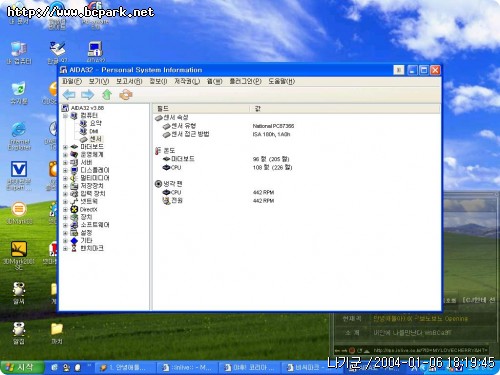The height and width of the screenshot is (375, 500).
Task: Go back with the left arrow toolbar button
Action: pyautogui.click(x=69, y=95)
